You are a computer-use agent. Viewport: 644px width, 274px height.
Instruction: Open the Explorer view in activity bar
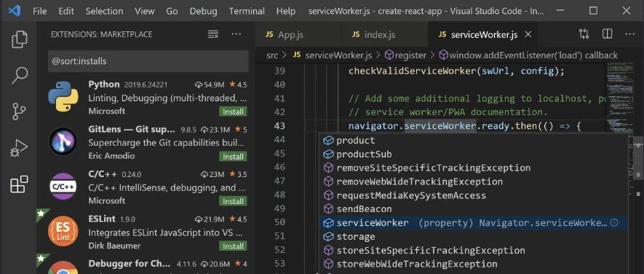click(20, 39)
